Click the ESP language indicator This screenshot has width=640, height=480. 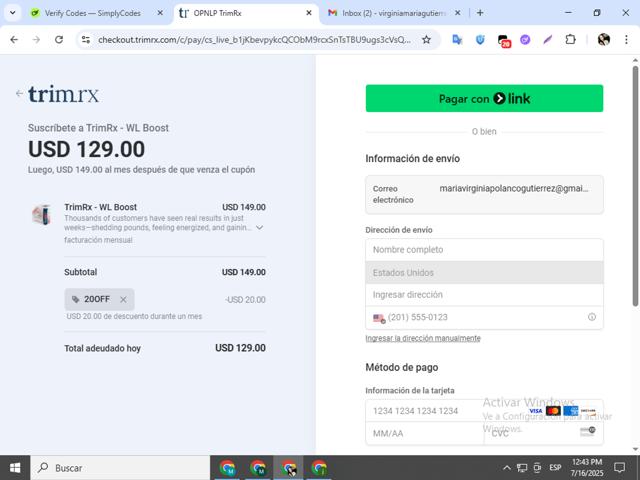click(x=555, y=467)
